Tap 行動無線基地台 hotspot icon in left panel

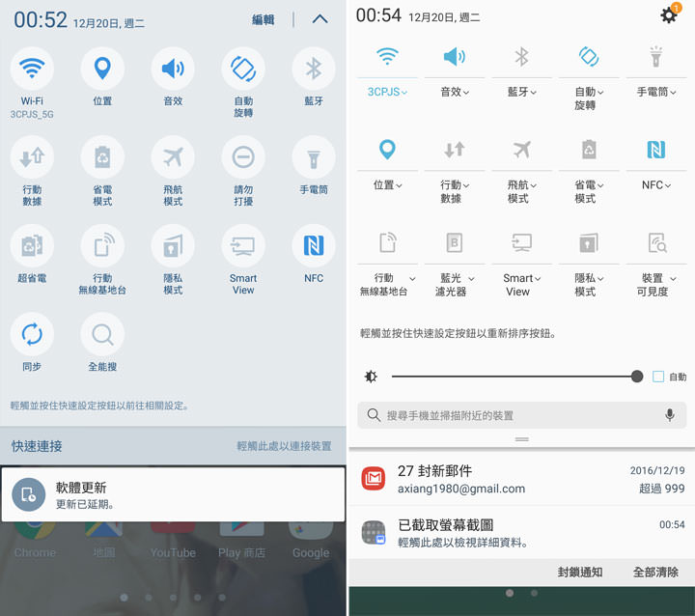tap(102, 245)
